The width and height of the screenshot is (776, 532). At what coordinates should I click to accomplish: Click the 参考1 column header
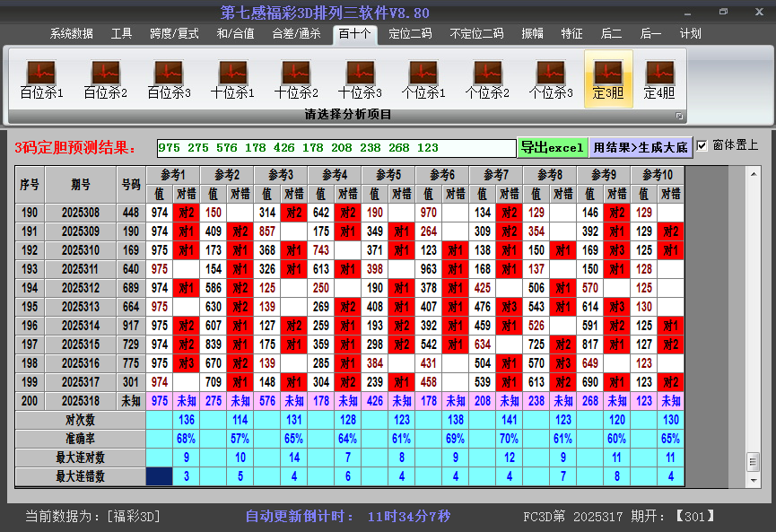172,174
